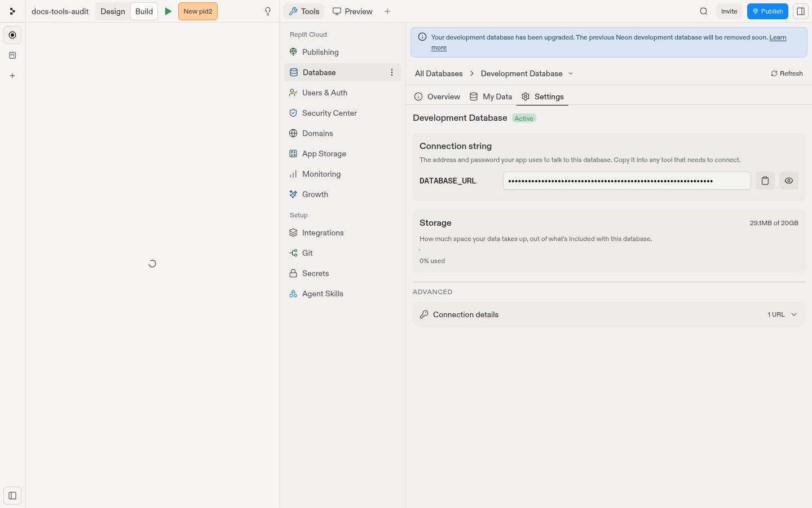The image size is (812, 508).
Task: Expand the Connection details section
Action: click(x=609, y=314)
